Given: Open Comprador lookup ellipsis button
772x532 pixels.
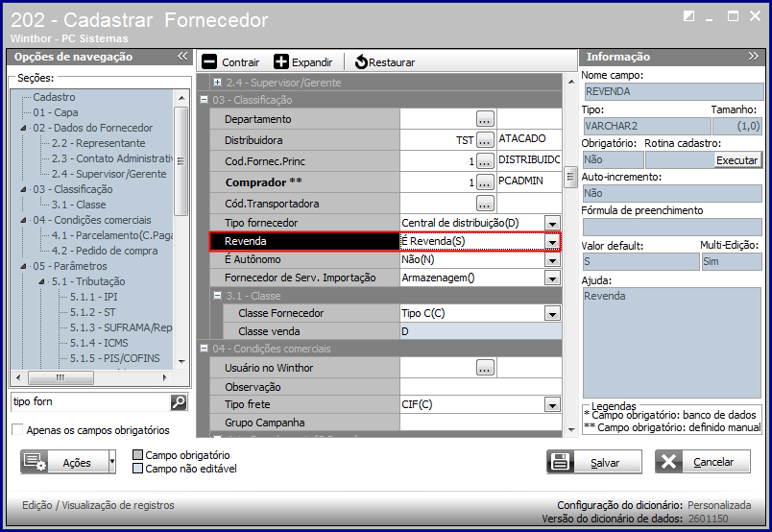Looking at the screenshot, I should point(485,182).
